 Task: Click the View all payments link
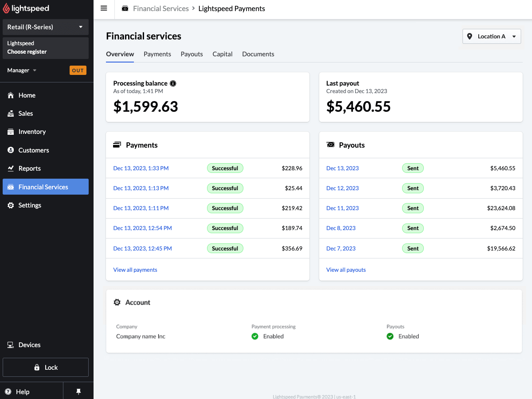135,270
